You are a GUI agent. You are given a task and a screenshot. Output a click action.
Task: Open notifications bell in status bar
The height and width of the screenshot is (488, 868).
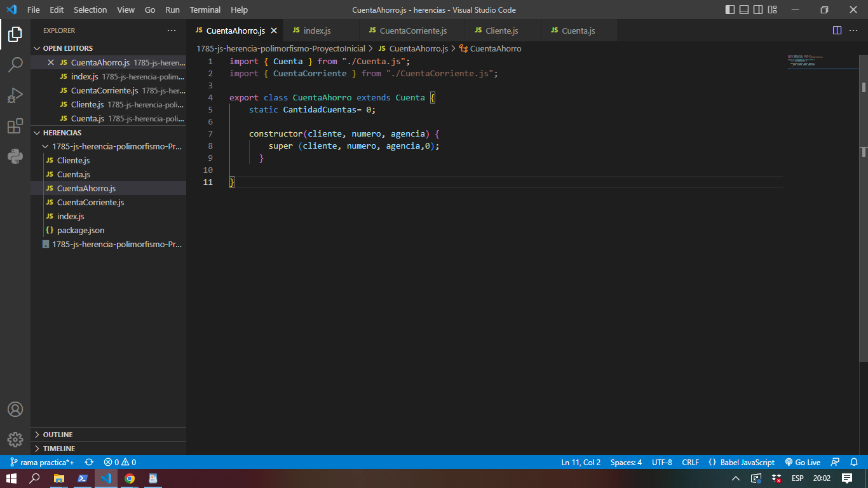[854, 463]
